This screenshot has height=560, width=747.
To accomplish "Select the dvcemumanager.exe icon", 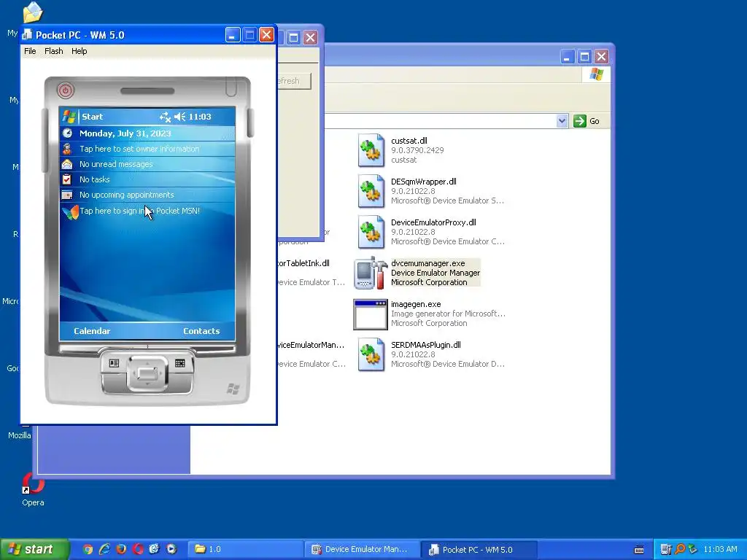I will 371,273.
